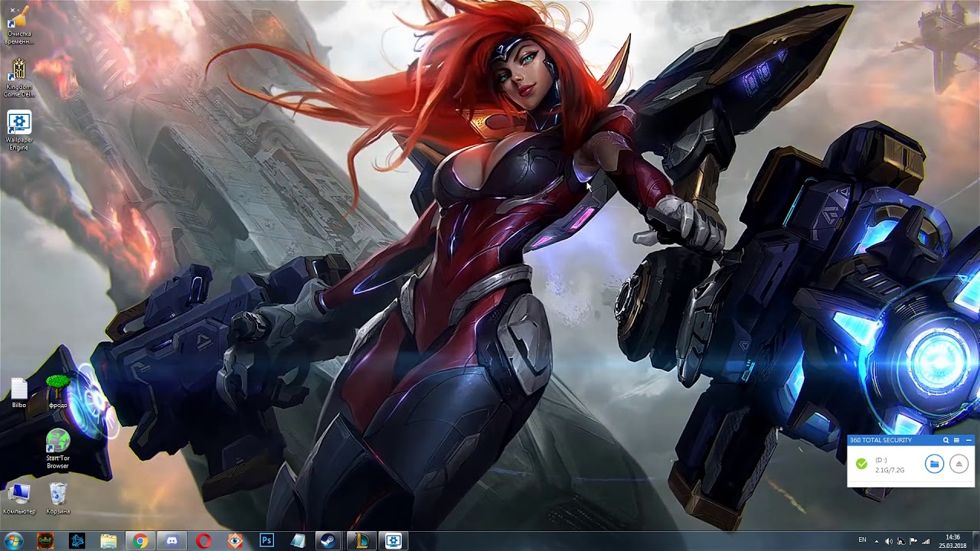Open Battle.net launcher from the taskbar
Viewport: 980px width, 551px height.
click(77, 541)
